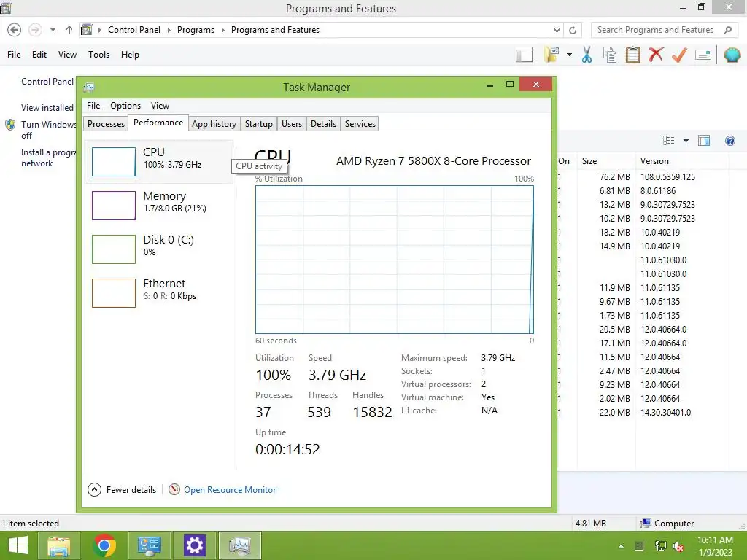Screen dimensions: 747x560
Task: Switch to the Users tab
Action: (x=292, y=124)
